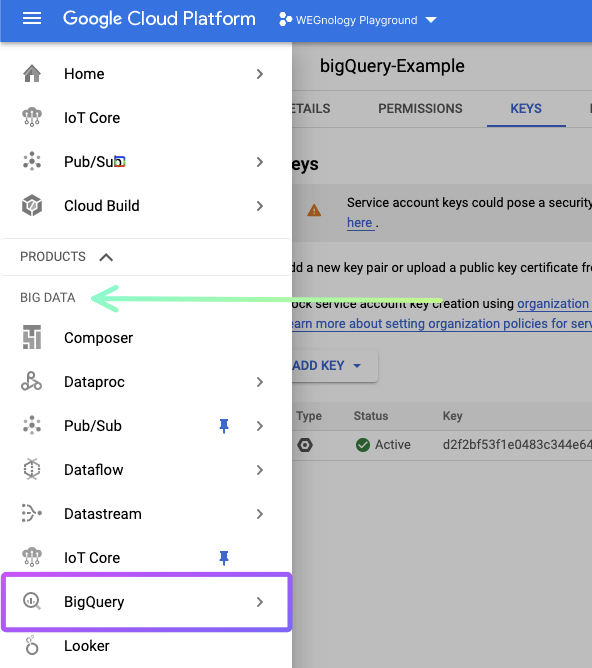Click the IoT Core icon under Big Data
Screen dimensions: 592x668
coord(32,557)
